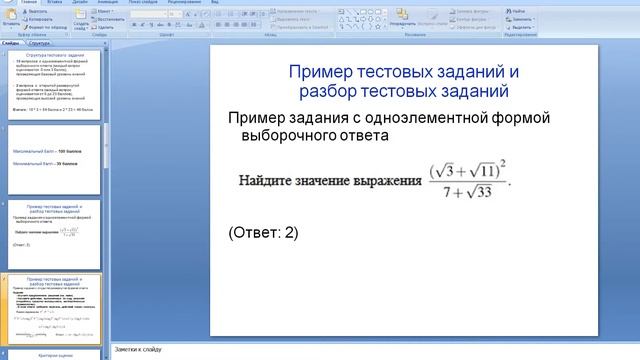Open the Replace (Заменить) dropdown
640x360 pixels.
click(x=520, y=19)
